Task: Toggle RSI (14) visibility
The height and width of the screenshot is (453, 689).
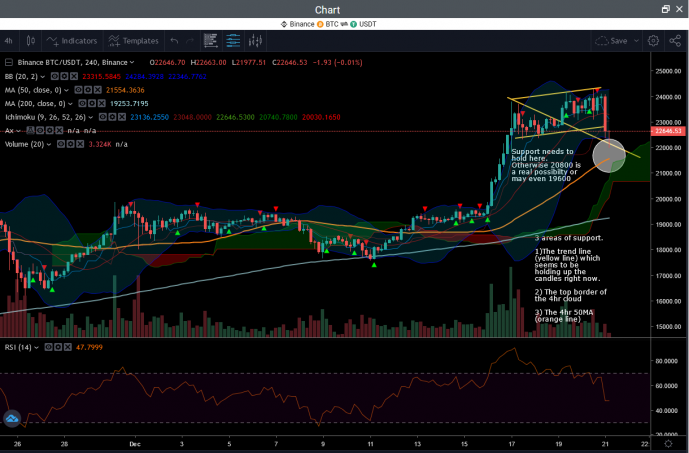Action: coord(48,347)
